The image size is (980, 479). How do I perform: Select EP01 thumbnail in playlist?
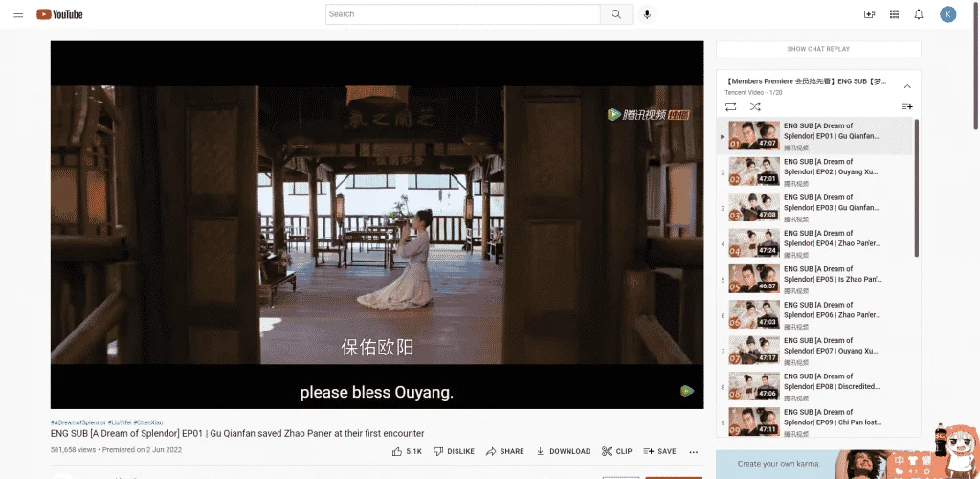coord(754,136)
